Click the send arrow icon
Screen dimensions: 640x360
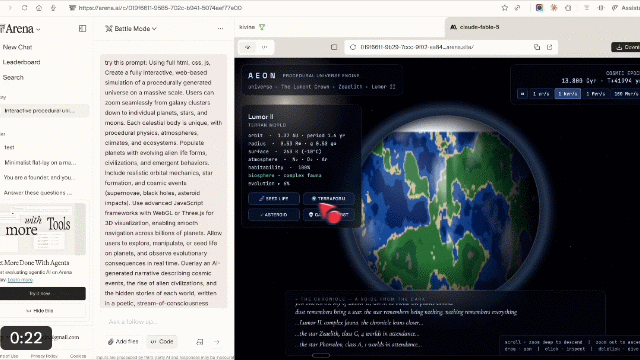coord(217,342)
